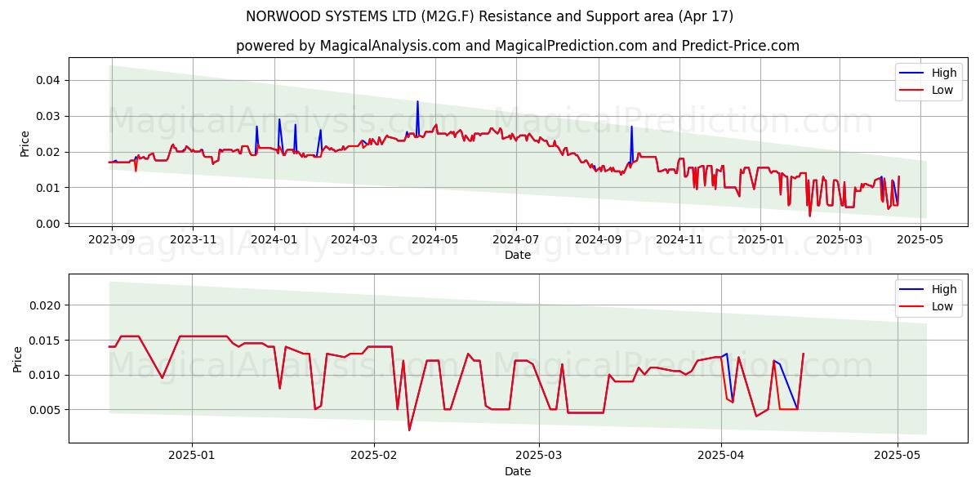Click the lowest red dip in bottom chart after 2025-02
This screenshot has height=490, width=980.
tap(409, 430)
